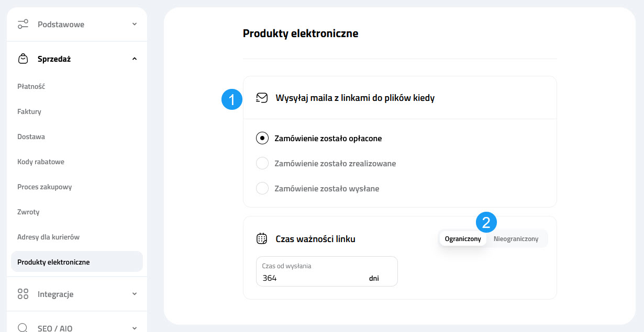Viewport: 644px width, 332px height.
Task: Click the calendar icon next to 'Czas ważności linku'
Action: coord(261,238)
